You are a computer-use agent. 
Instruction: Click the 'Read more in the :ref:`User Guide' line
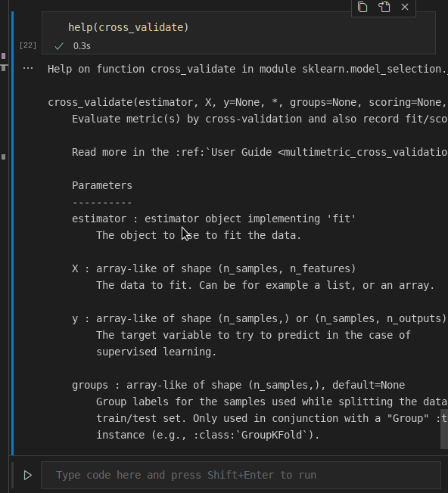(260, 152)
